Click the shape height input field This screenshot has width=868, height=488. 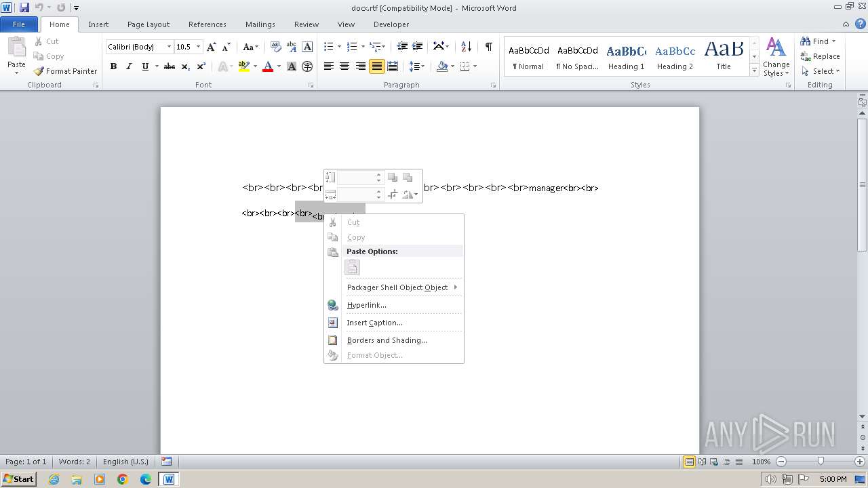[x=356, y=178]
